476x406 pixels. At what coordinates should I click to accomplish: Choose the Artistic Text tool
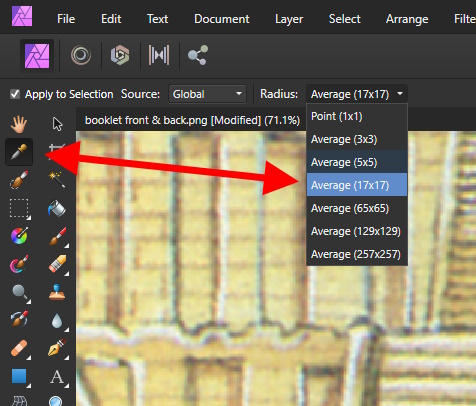(x=57, y=377)
